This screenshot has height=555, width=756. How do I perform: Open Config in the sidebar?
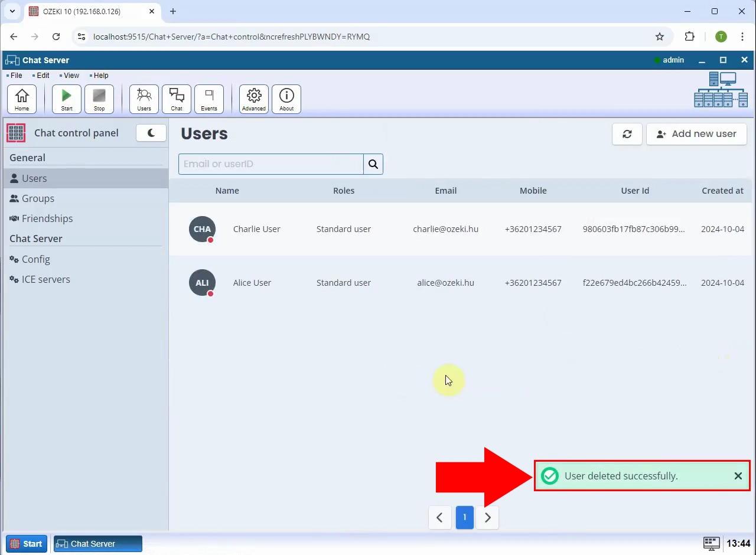pyautogui.click(x=86, y=259)
